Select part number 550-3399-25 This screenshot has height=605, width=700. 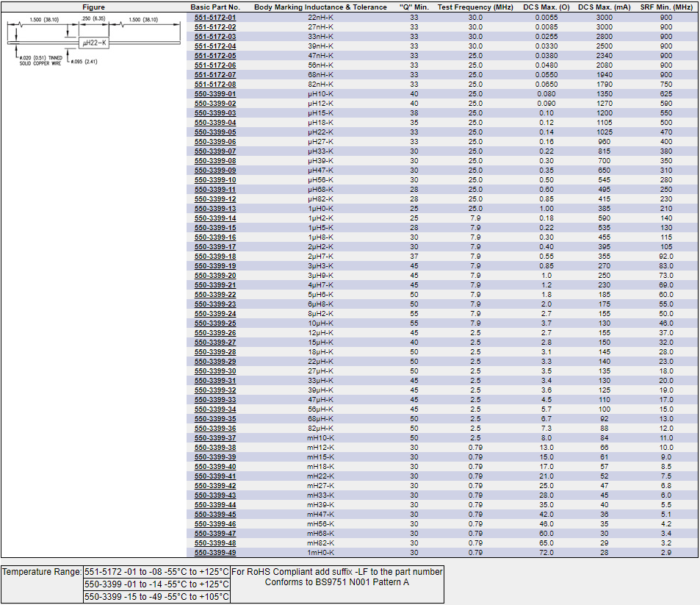tap(215, 323)
